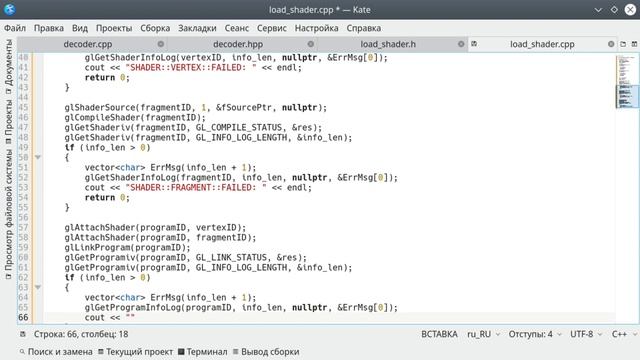Open the Сервис menu
The width and height of the screenshot is (640, 360).
coord(272,28)
